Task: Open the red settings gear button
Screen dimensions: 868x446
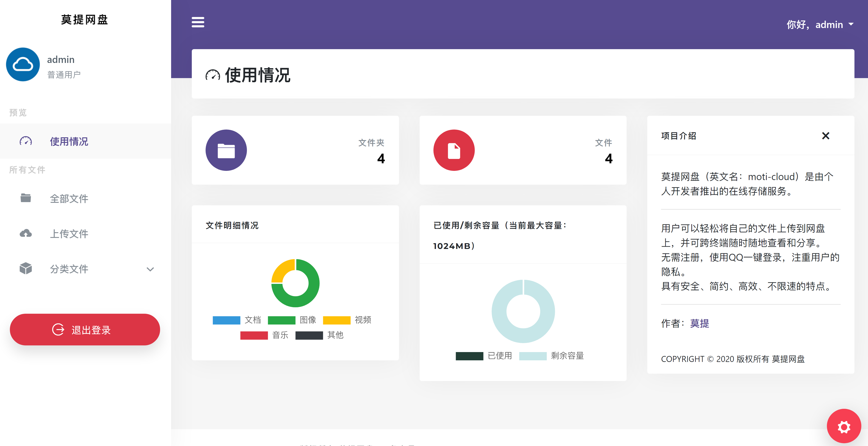Action: tap(844, 426)
